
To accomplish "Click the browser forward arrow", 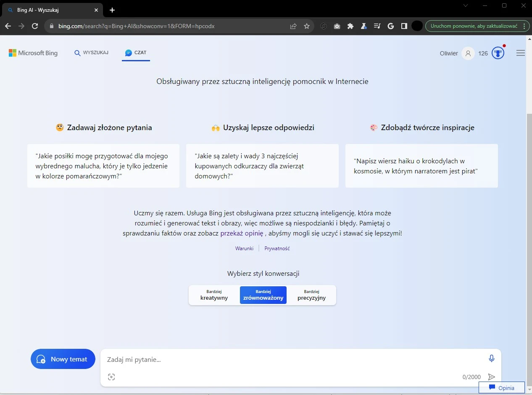I will coord(21,26).
